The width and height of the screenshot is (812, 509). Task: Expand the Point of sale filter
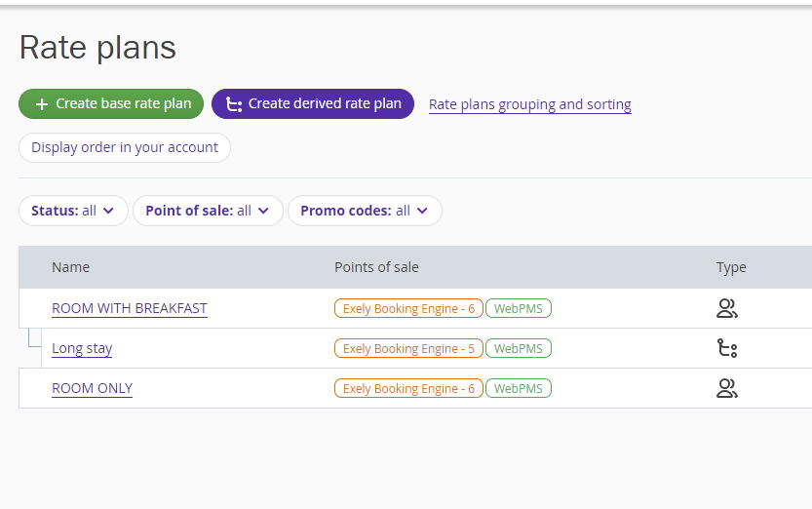207,211
